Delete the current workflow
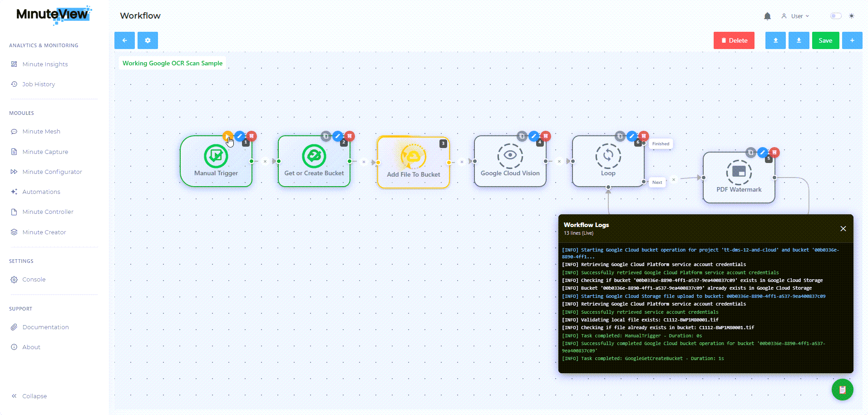868x415 pixels. (x=734, y=40)
